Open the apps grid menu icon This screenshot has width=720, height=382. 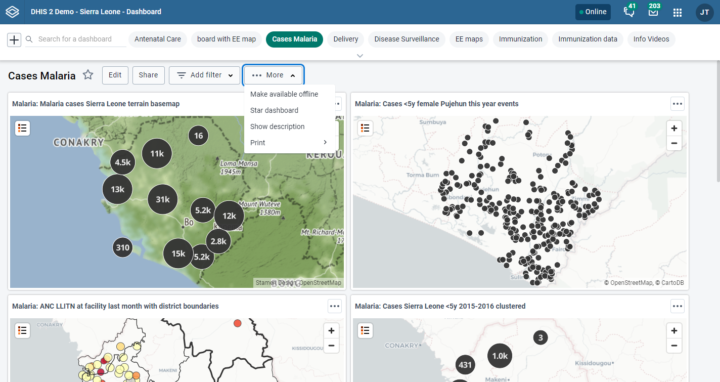pyautogui.click(x=677, y=12)
